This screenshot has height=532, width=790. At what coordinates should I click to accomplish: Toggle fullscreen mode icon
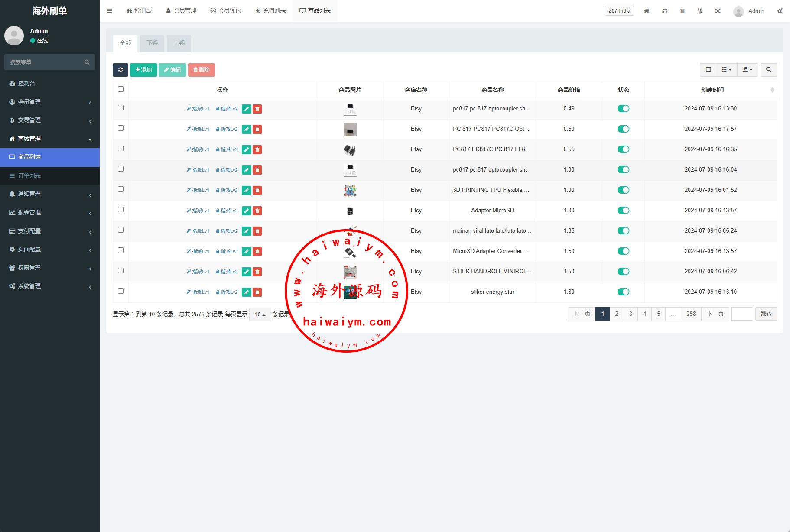718,11
